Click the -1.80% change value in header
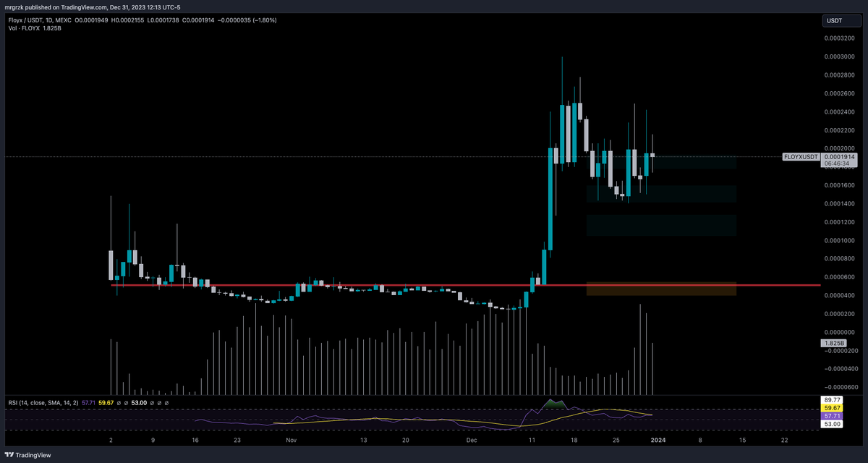The image size is (868, 463). [x=265, y=20]
